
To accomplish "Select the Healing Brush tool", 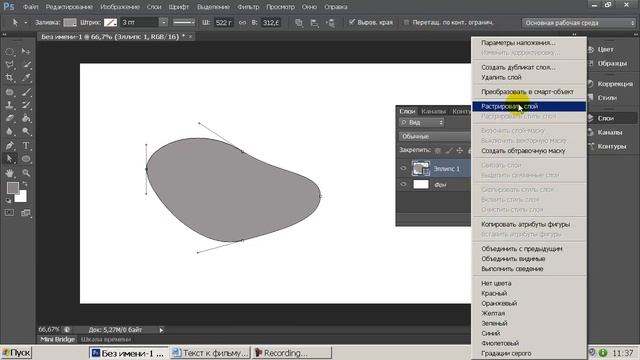I will click(10, 92).
